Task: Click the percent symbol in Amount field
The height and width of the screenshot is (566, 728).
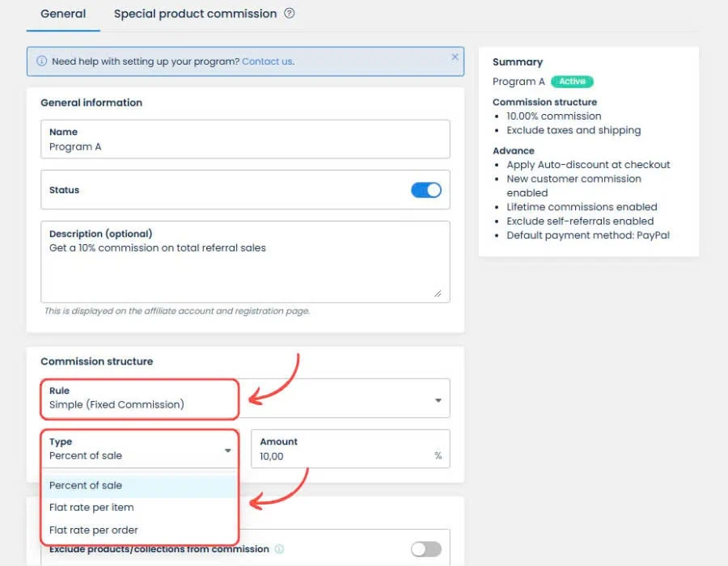Action: 438,455
